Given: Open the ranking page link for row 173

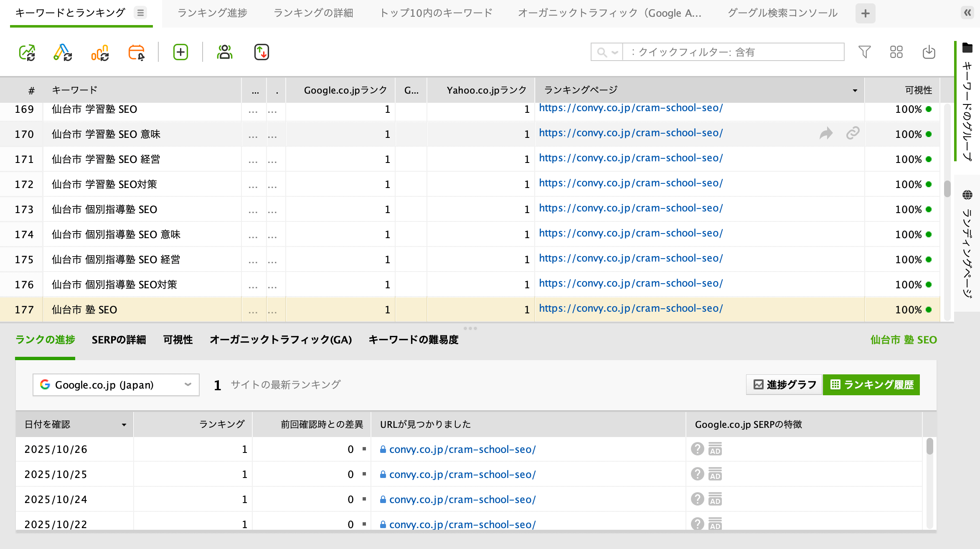Looking at the screenshot, I should (630, 208).
